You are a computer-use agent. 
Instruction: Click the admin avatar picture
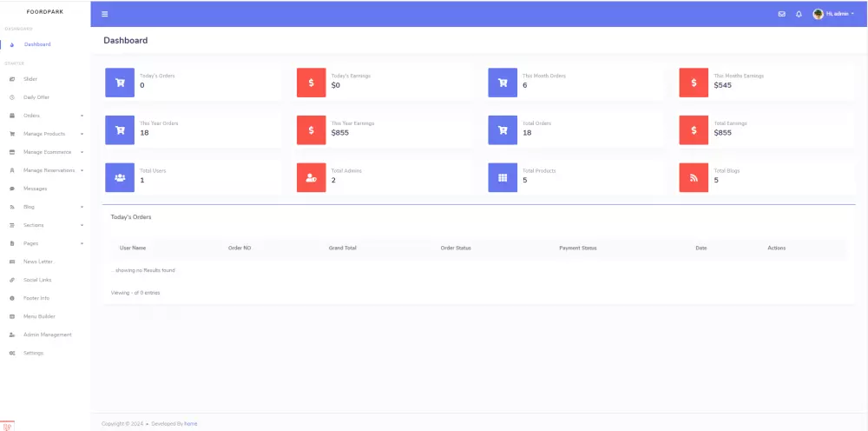(818, 14)
